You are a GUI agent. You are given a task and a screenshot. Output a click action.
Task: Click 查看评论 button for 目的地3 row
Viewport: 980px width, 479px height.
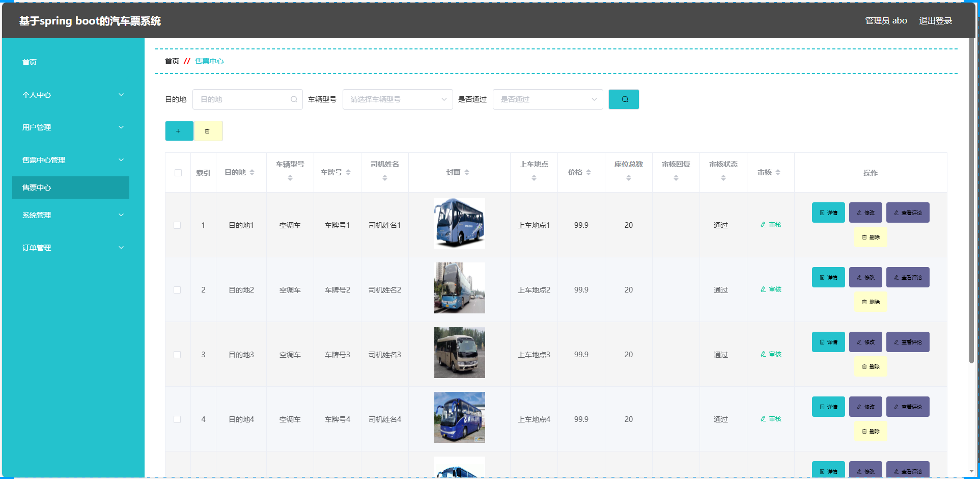point(908,342)
